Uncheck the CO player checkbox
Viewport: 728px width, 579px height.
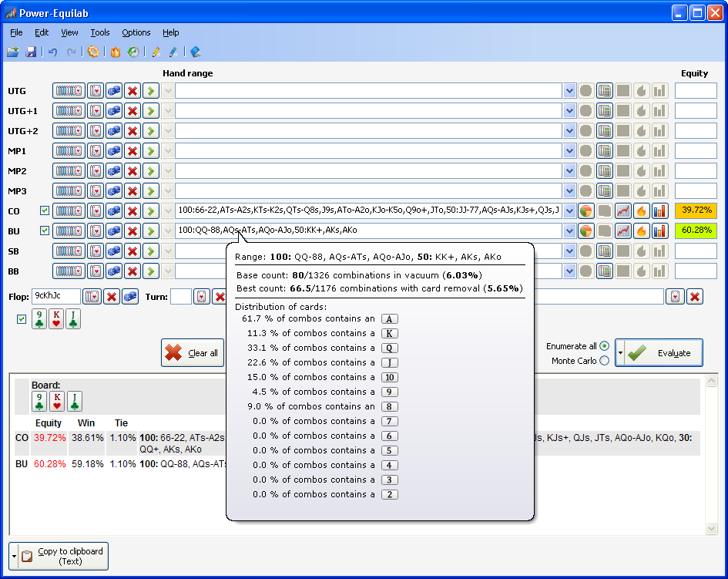tap(45, 210)
